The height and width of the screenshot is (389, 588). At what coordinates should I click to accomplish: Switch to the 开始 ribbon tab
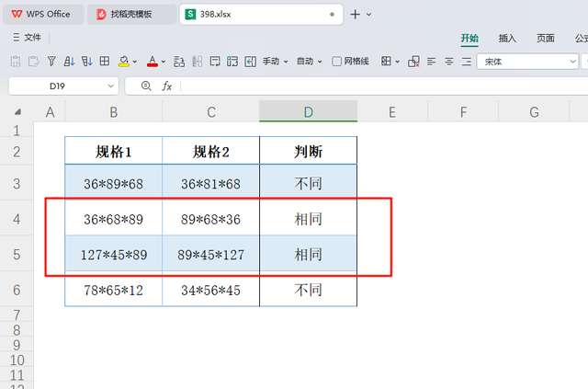(x=469, y=38)
